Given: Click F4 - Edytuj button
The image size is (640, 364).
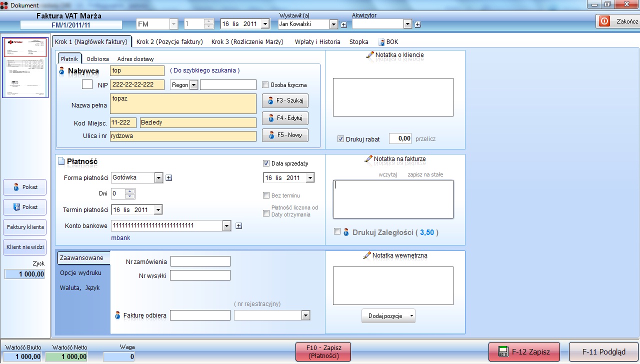Looking at the screenshot, I should [285, 118].
